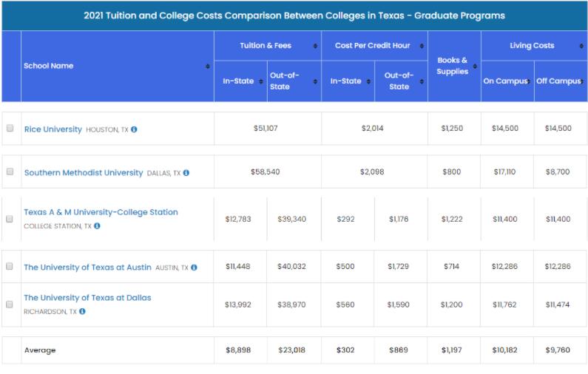This screenshot has height=374, width=588.
Task: Sort by On Campus living costs
Action: point(529,81)
